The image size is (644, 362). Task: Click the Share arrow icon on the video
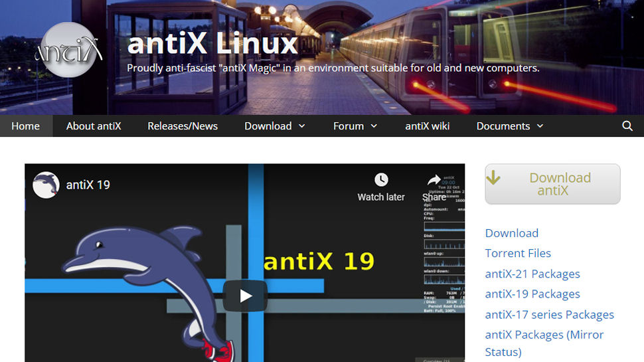(x=434, y=180)
